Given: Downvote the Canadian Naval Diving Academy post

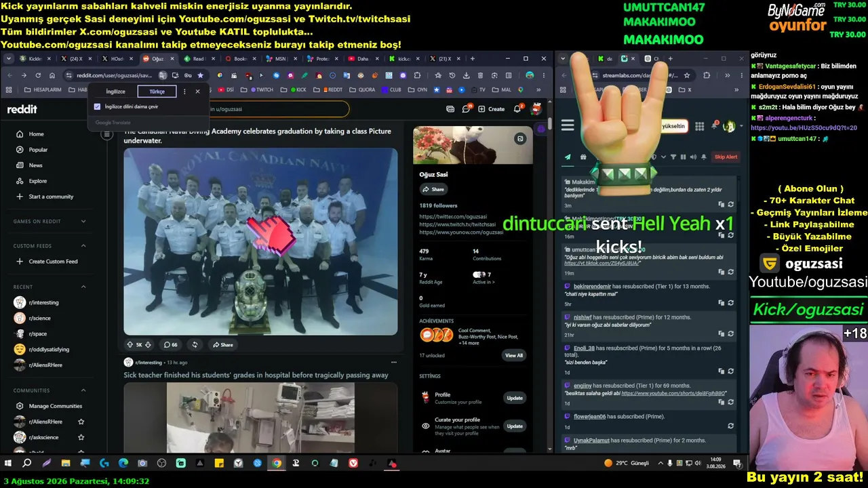Looking at the screenshot, I should (x=148, y=345).
